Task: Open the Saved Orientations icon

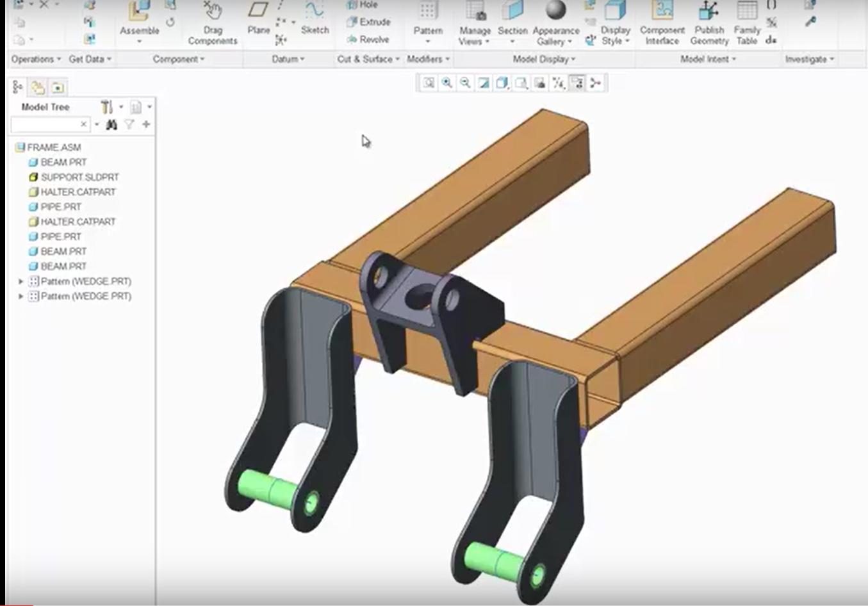Action: [x=521, y=83]
